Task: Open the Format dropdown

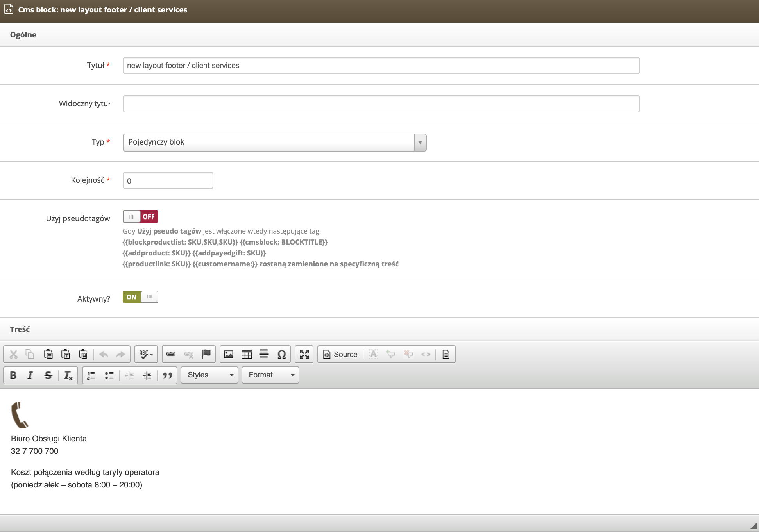Action: pos(270,375)
